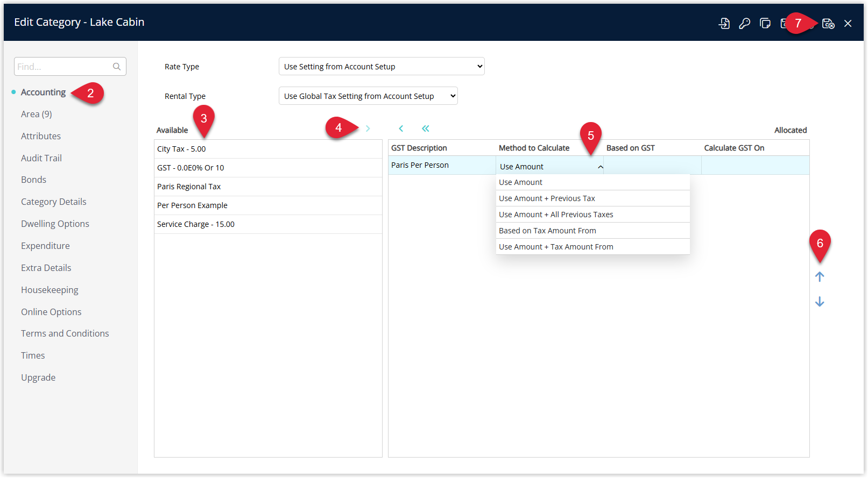
Task: Open the Online Options section
Action: click(51, 312)
